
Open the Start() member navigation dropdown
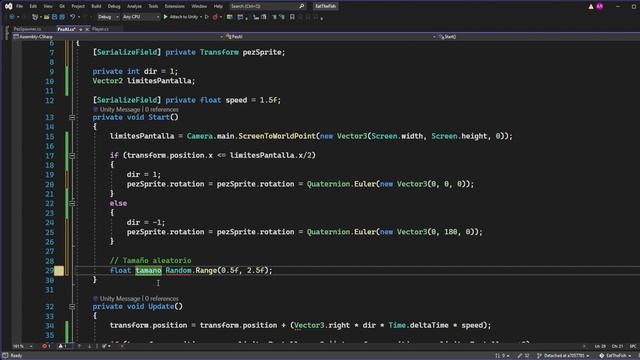point(538,37)
